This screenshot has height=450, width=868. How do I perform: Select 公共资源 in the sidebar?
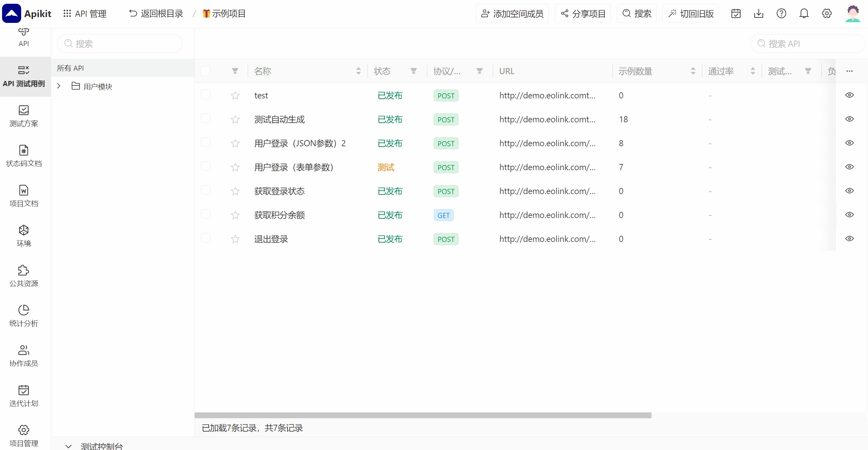(24, 275)
